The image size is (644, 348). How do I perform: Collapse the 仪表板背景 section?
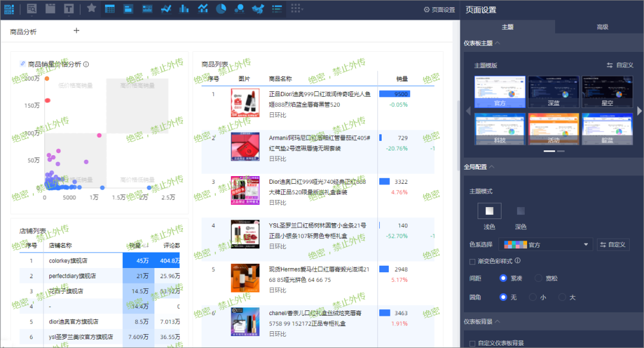tap(497, 321)
